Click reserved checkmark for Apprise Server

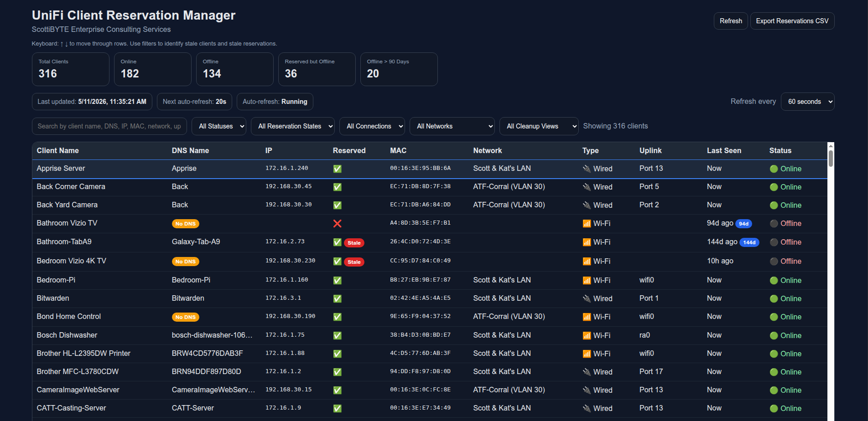337,169
